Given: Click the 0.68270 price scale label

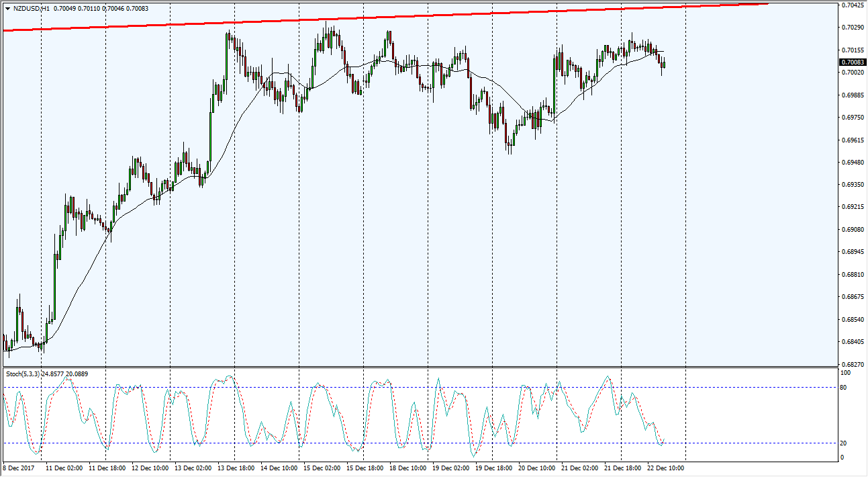Looking at the screenshot, I should [x=851, y=363].
